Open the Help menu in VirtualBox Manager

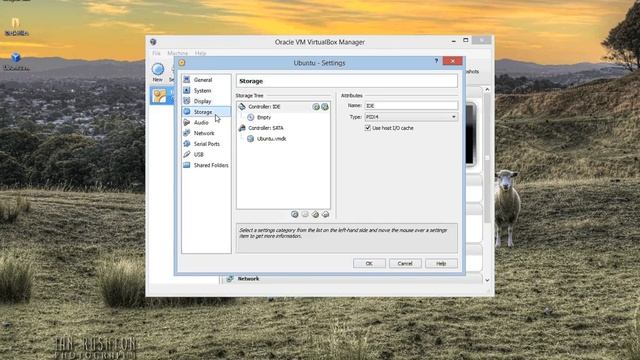pyautogui.click(x=200, y=53)
